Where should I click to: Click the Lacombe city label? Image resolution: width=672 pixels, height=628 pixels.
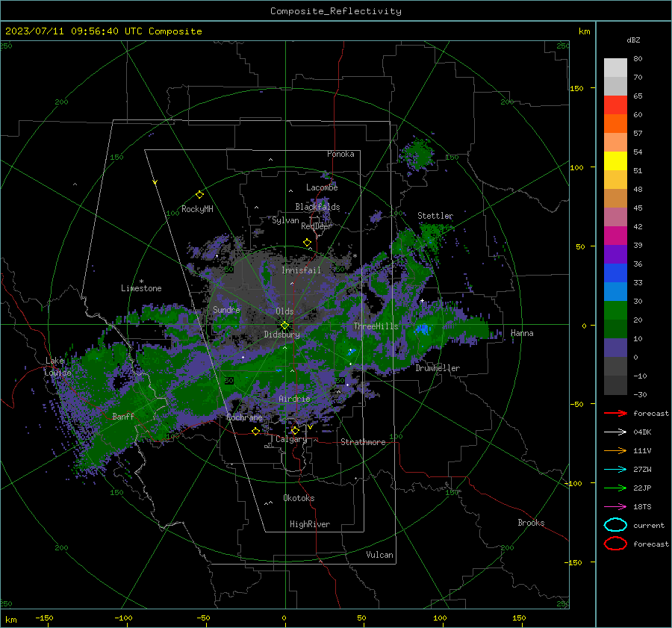(x=322, y=187)
